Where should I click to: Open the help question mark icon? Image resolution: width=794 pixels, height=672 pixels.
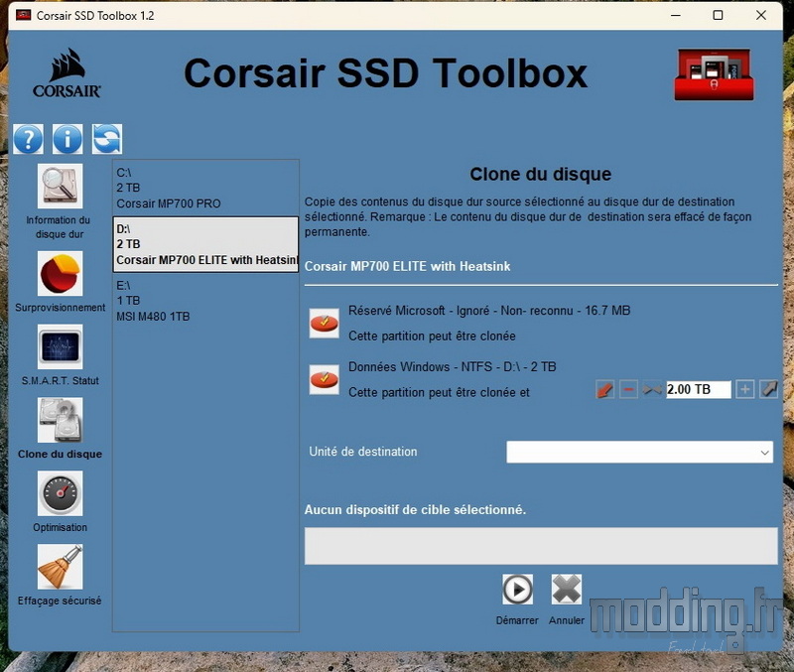29,139
